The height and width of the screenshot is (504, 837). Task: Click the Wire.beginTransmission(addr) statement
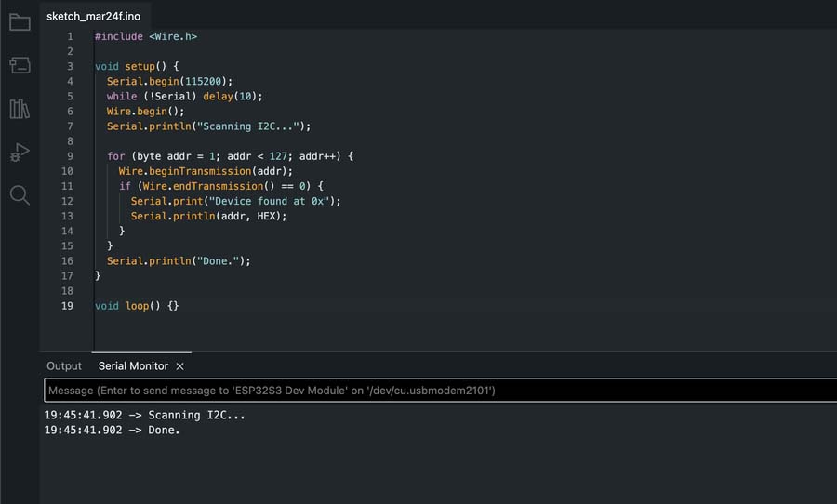click(206, 171)
